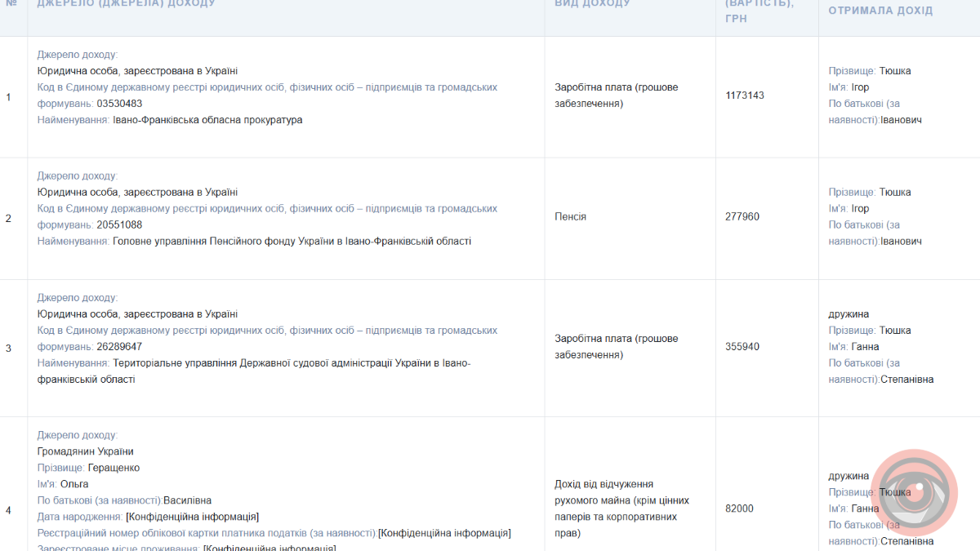Viewport: 980px width, 551px height.
Task: Click name 'Ігор' in row 2 recipient
Action: click(x=860, y=209)
